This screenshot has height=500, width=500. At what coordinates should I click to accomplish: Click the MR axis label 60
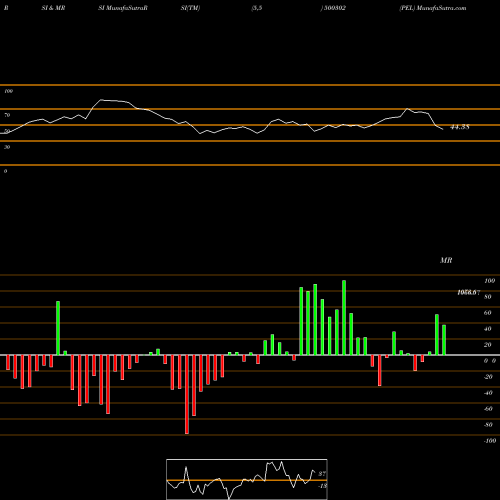488,313
